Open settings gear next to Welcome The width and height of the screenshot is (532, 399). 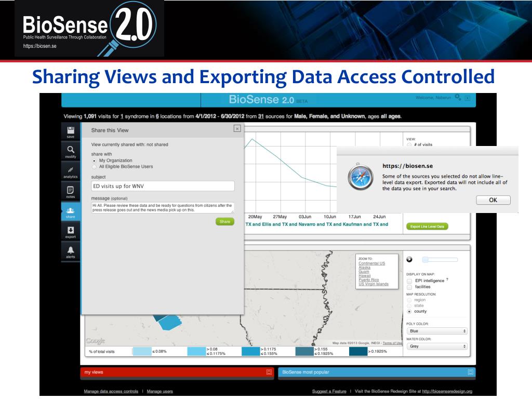pyautogui.click(x=458, y=97)
